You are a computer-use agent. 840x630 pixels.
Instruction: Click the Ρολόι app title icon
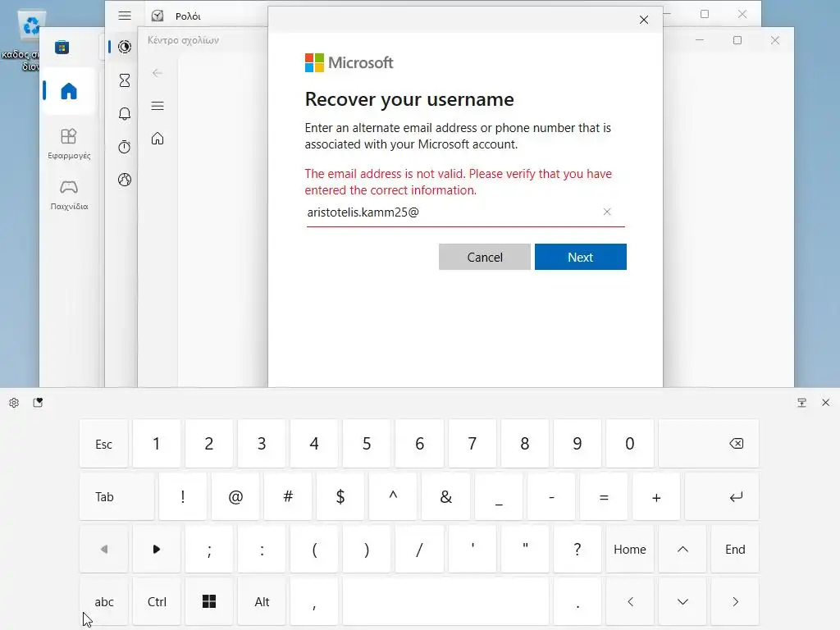click(157, 16)
